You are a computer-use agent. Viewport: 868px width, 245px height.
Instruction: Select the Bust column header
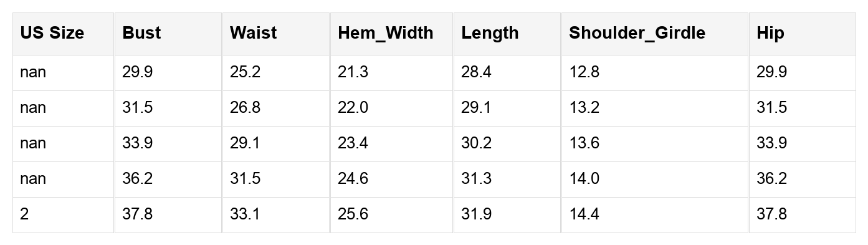tap(168, 34)
